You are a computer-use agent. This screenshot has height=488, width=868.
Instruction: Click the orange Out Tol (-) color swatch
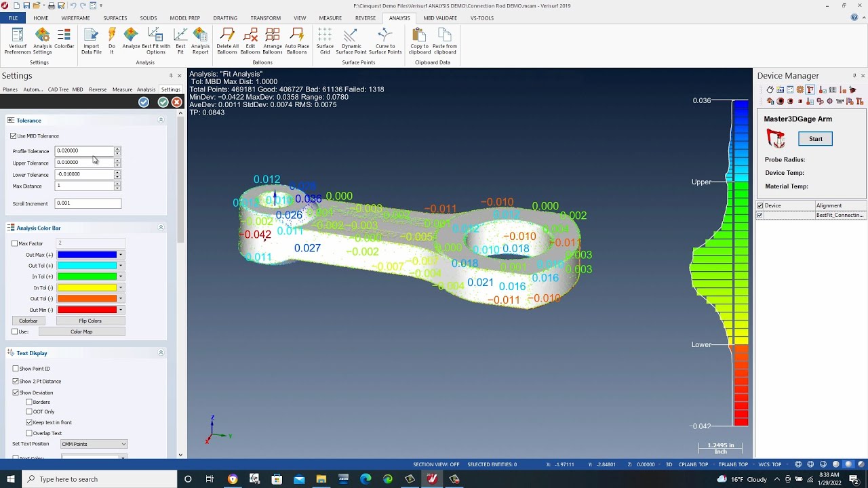(87, 298)
